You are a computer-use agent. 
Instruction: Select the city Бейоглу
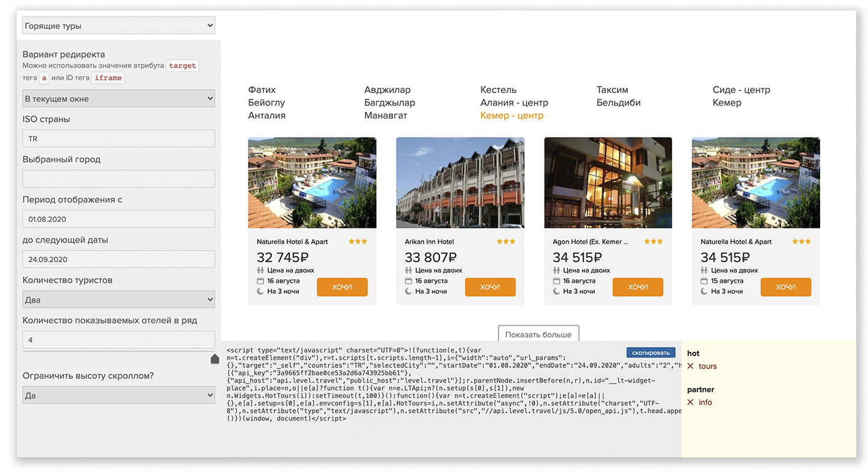click(266, 103)
